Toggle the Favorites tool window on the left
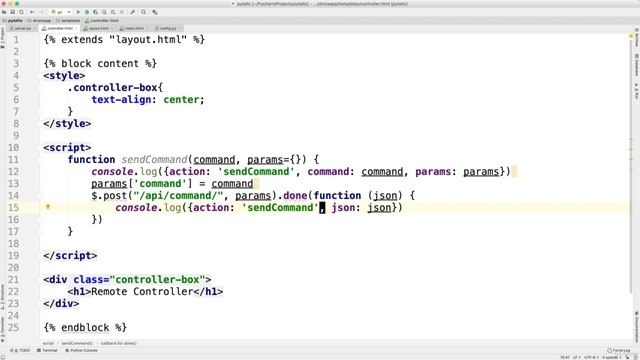This screenshot has width=640, height=360. pos(2,329)
